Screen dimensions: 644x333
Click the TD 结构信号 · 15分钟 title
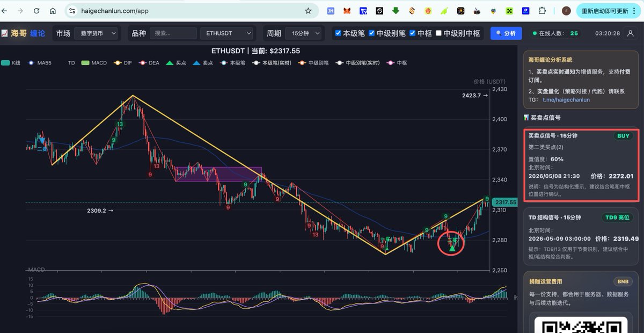(x=555, y=218)
